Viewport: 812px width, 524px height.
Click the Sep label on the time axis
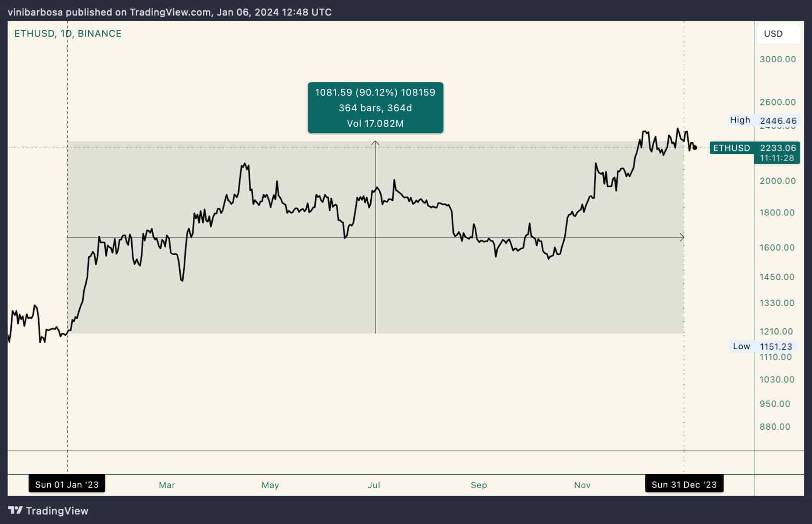coord(479,485)
